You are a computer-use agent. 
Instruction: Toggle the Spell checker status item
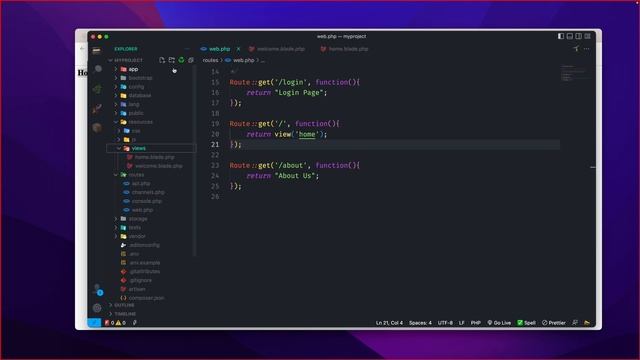[x=526, y=323]
